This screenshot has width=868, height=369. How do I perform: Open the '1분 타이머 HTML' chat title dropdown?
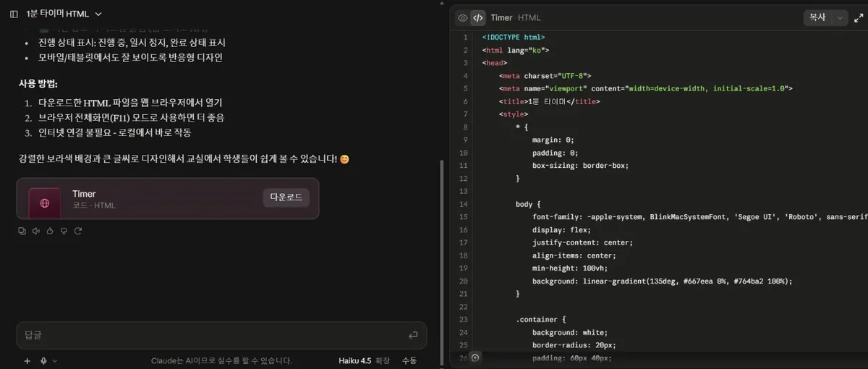(64, 14)
